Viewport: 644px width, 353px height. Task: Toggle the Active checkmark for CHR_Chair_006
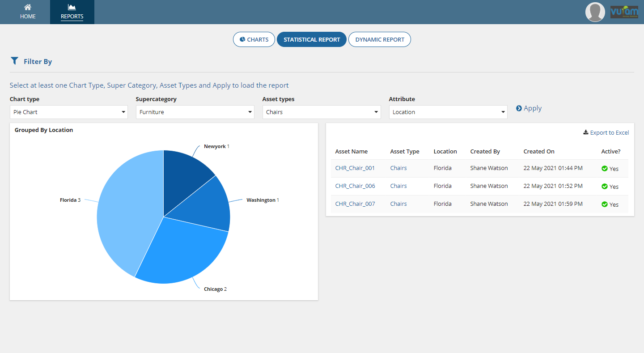click(x=606, y=186)
